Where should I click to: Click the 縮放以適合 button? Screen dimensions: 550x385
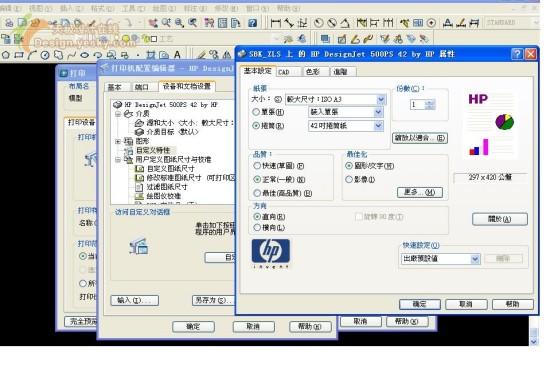point(420,138)
